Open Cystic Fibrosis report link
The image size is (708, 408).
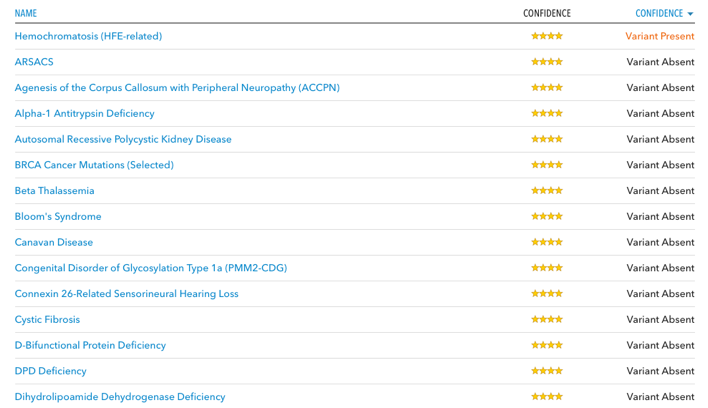coord(47,320)
